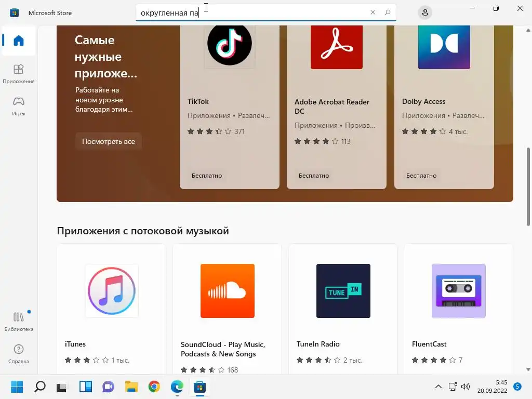Click the Посмотреть все button
Screen dimensions: 532x399
[109, 141]
